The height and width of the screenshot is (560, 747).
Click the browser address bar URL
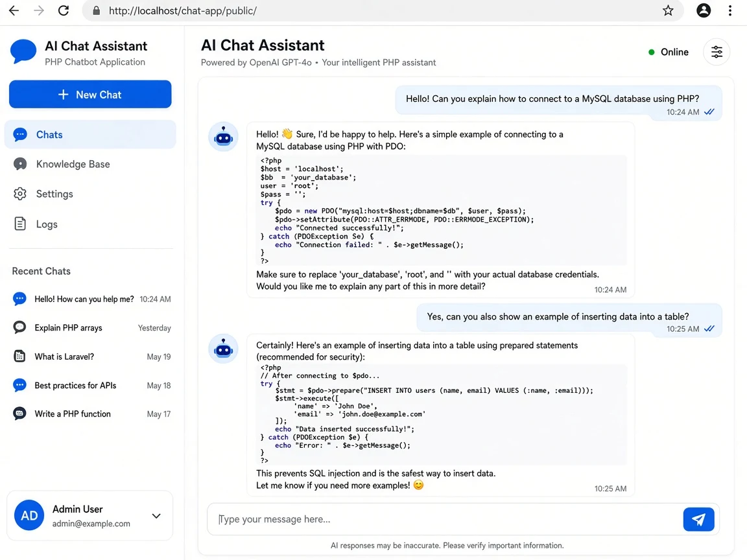click(x=182, y=10)
